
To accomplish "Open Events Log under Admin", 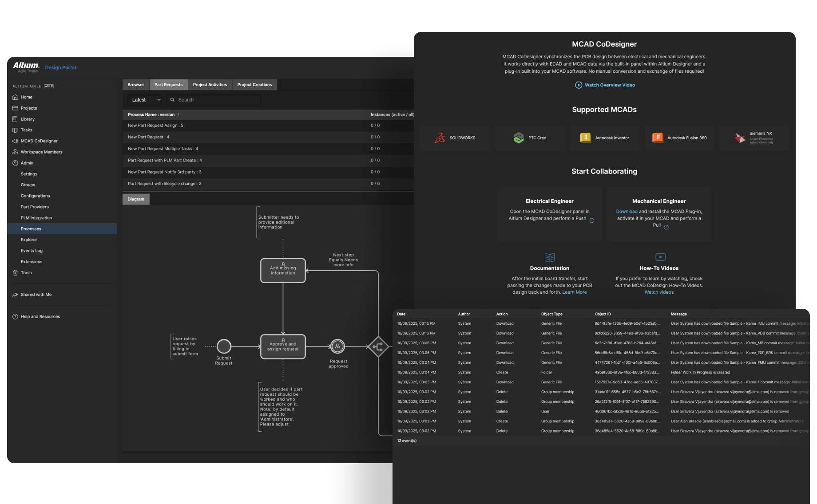I will 32,251.
